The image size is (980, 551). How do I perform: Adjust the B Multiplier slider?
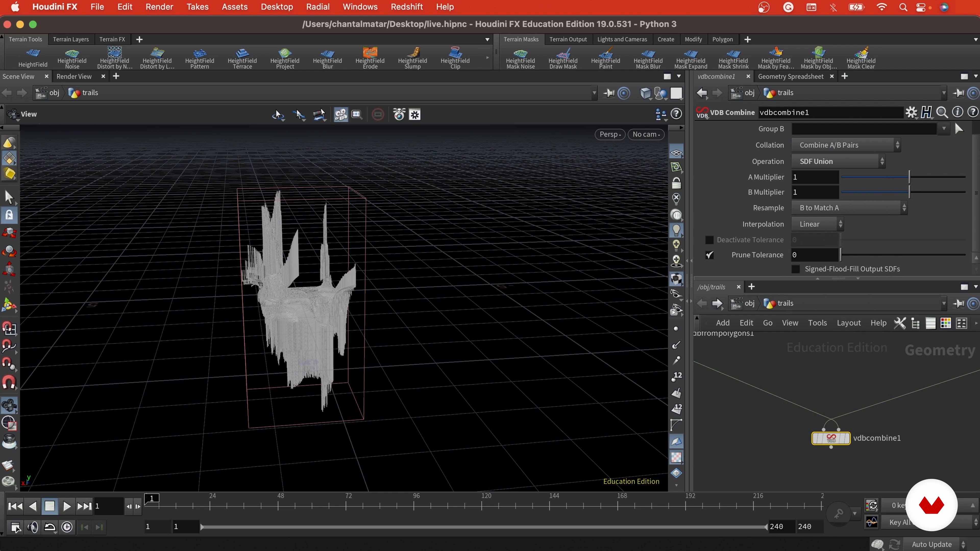point(903,192)
